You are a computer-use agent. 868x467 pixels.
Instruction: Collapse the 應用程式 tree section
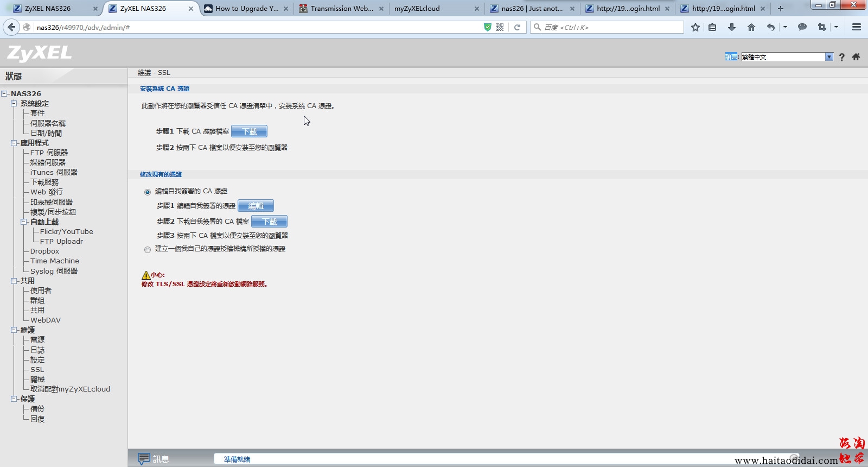pos(14,143)
